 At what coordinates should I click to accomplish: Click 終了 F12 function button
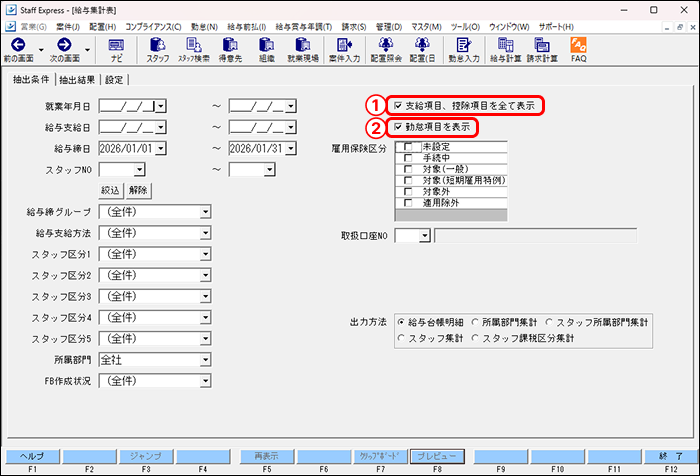[671, 456]
